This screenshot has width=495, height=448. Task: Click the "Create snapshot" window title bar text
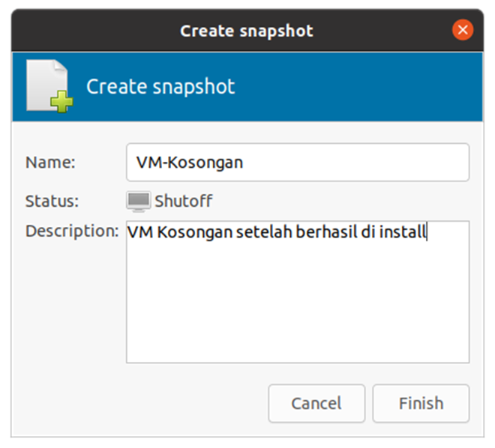tap(246, 31)
